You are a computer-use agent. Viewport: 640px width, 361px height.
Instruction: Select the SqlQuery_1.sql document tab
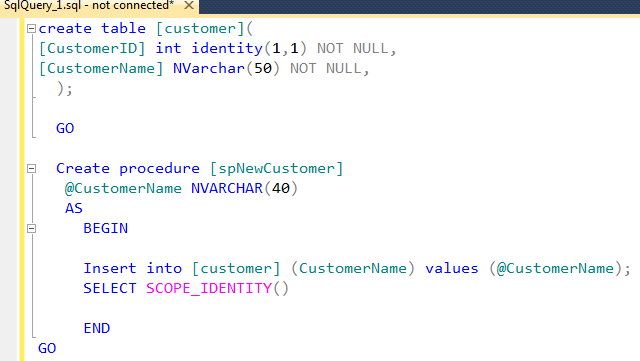[x=89, y=5]
